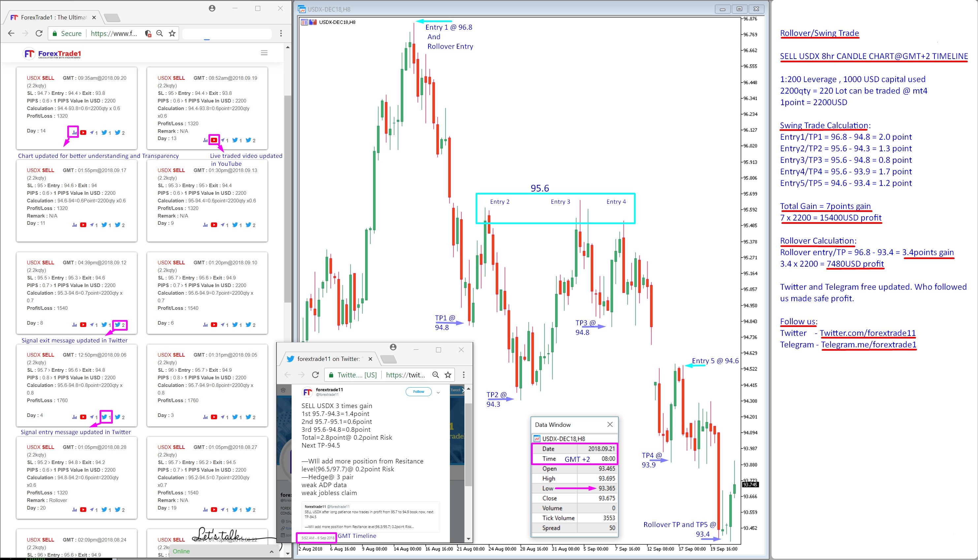Open ForexTrade1 site hamburger menu
The image size is (978, 560).
(264, 53)
